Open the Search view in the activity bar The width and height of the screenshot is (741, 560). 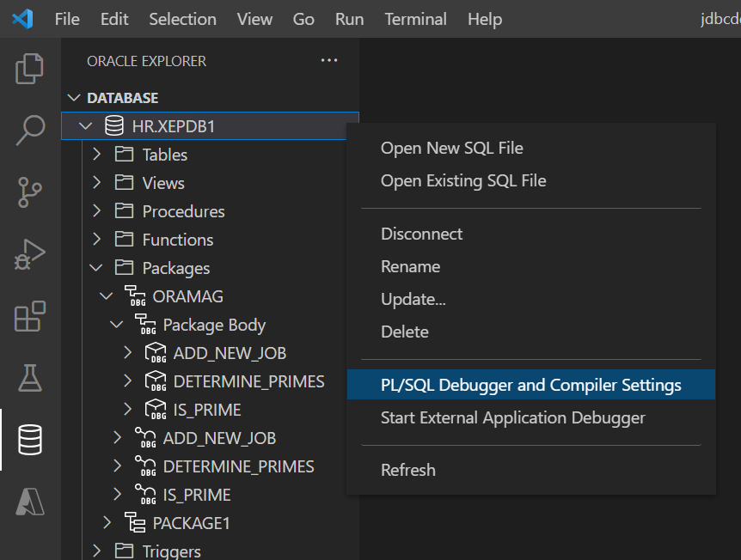click(x=30, y=130)
